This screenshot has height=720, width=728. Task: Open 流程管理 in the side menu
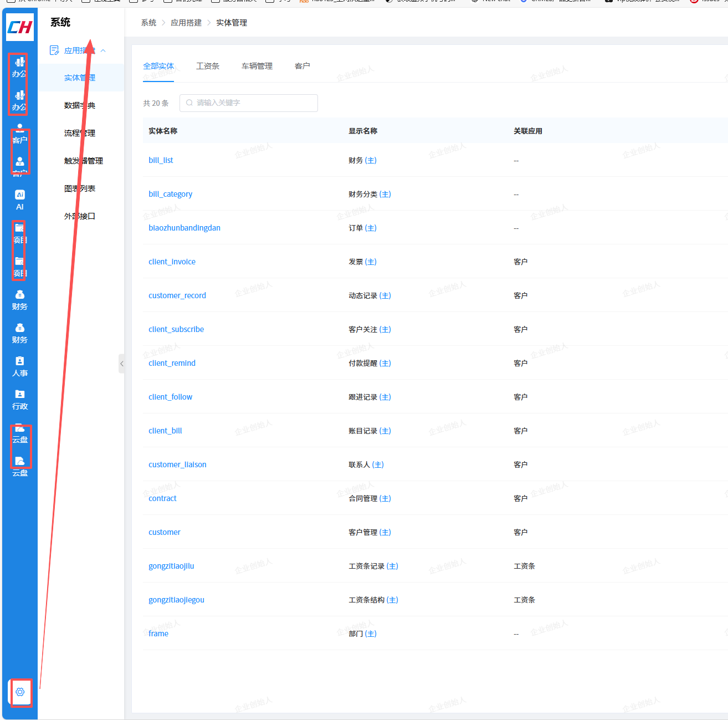pyautogui.click(x=80, y=133)
